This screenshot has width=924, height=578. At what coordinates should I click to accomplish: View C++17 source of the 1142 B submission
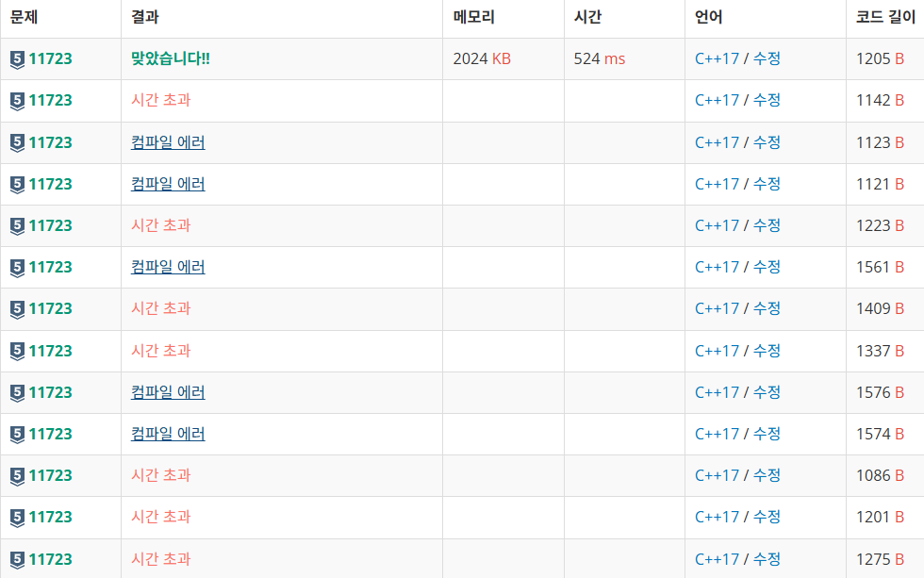point(717,100)
